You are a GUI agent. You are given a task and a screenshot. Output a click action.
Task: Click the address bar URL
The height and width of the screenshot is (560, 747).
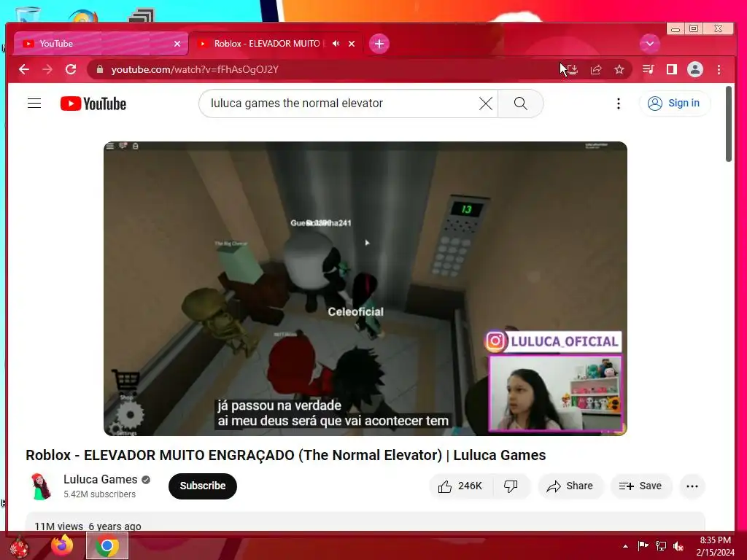click(195, 69)
